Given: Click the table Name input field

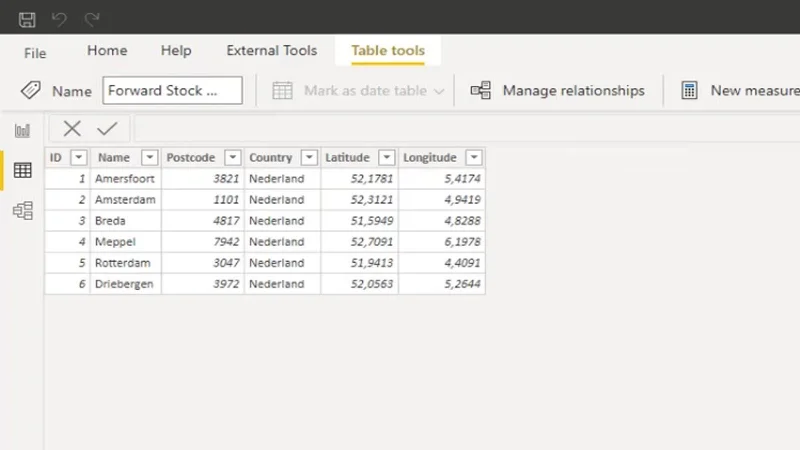Looking at the screenshot, I should (172, 90).
